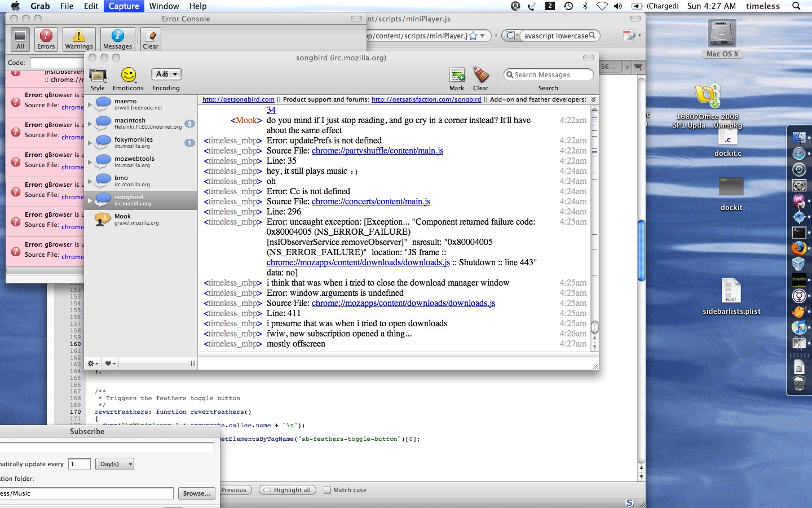The height and width of the screenshot is (508, 812).
Task: Open the Day(s) interval dropdown
Action: pyautogui.click(x=114, y=464)
